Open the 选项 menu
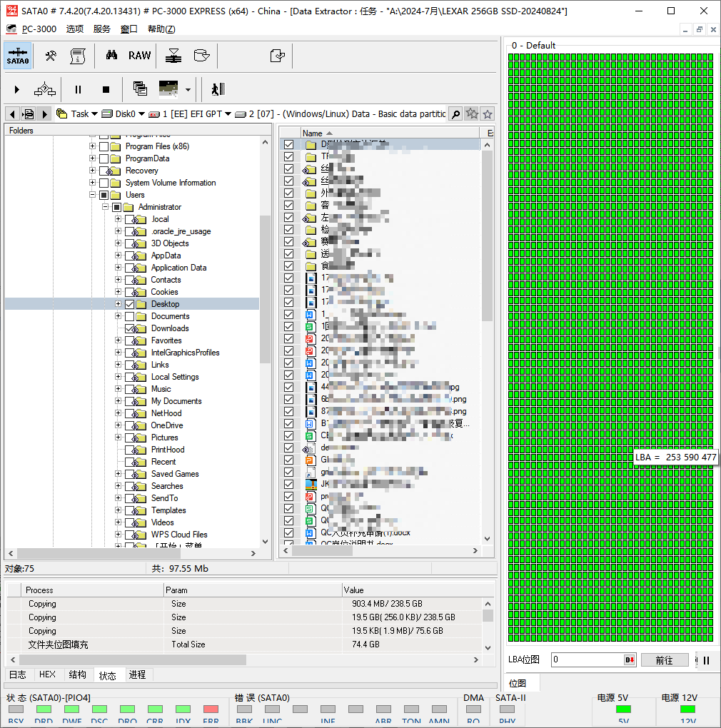 [x=75, y=29]
